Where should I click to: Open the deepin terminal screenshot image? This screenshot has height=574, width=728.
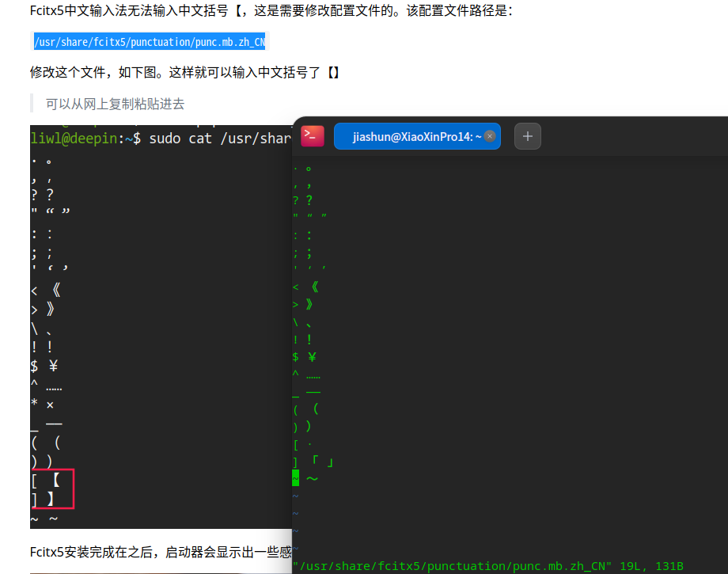coord(161,326)
